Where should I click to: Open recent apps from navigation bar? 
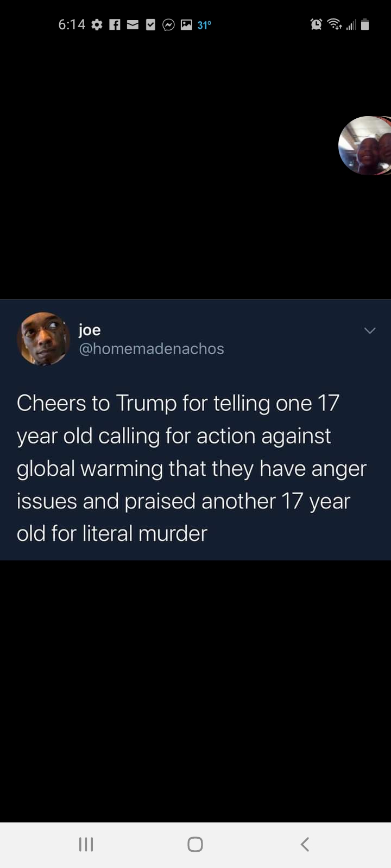[86, 844]
